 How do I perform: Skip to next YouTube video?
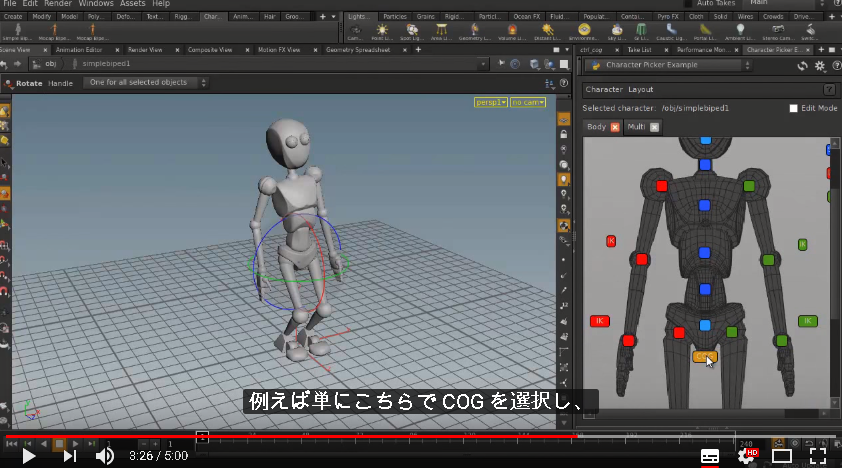tap(70, 456)
